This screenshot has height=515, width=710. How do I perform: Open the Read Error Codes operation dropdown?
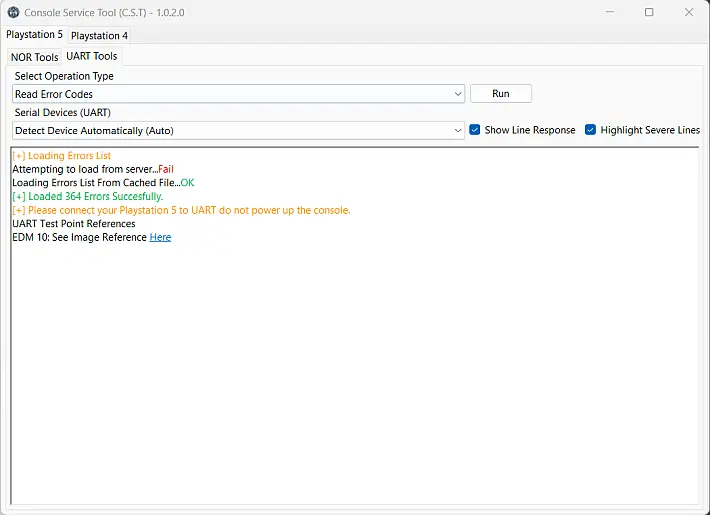238,94
